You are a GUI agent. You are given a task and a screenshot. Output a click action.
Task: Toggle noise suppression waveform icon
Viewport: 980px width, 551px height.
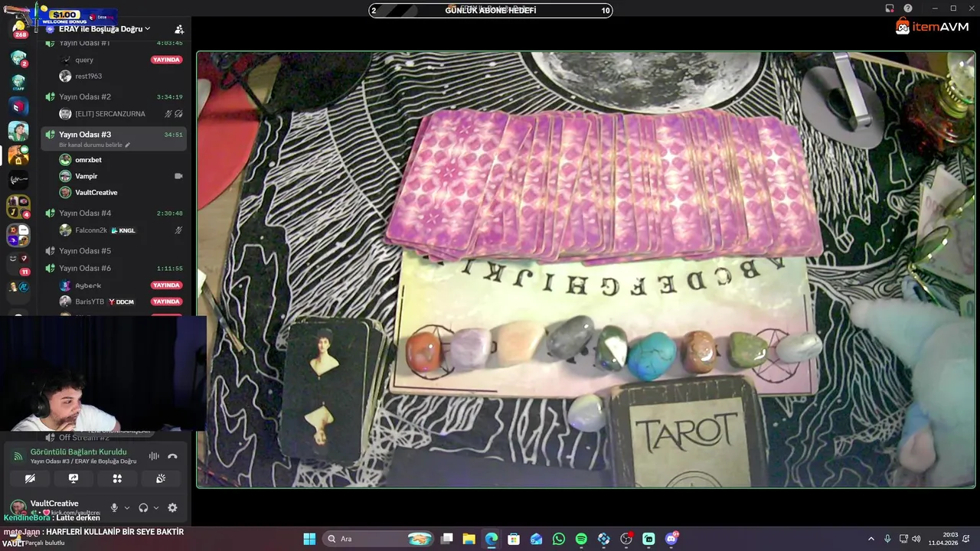pos(154,456)
